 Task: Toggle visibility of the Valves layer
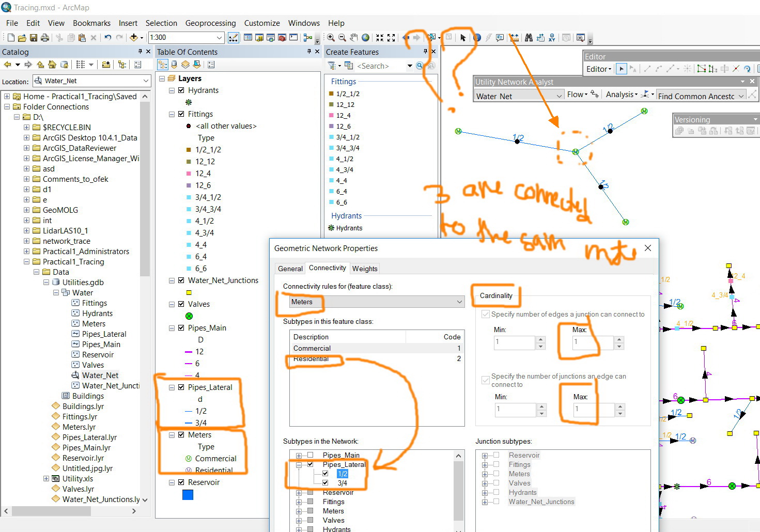pyautogui.click(x=181, y=304)
